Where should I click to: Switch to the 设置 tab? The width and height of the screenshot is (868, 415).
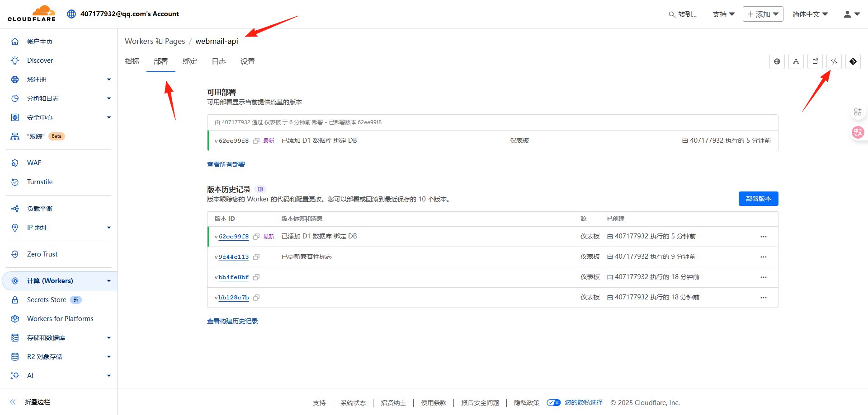[247, 61]
